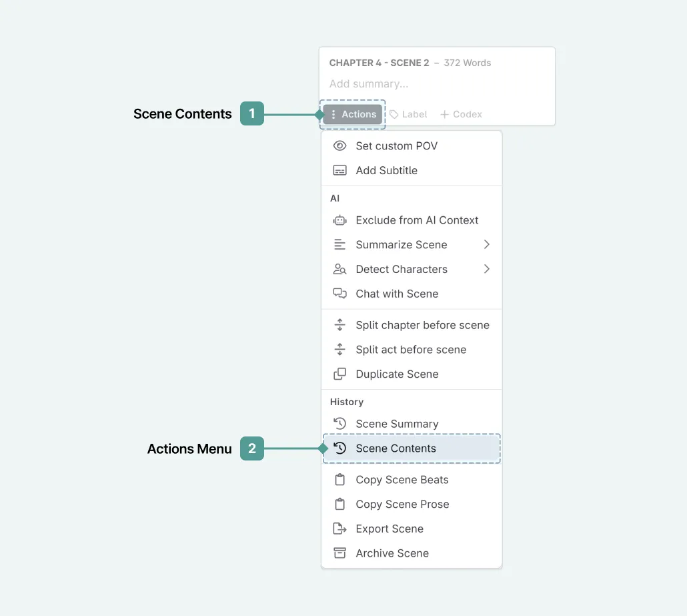Add a Codex entry via the plus button
Screen dimensions: 687x616
point(460,113)
